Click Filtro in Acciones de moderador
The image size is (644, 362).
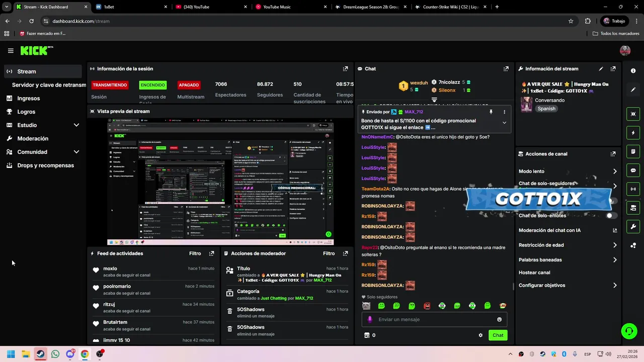pyautogui.click(x=329, y=253)
